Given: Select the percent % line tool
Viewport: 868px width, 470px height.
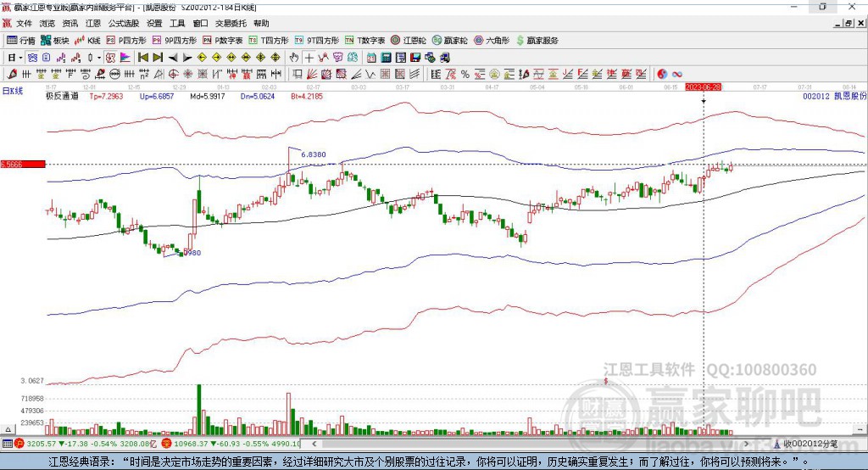Looking at the screenshot, I should pos(465,74).
